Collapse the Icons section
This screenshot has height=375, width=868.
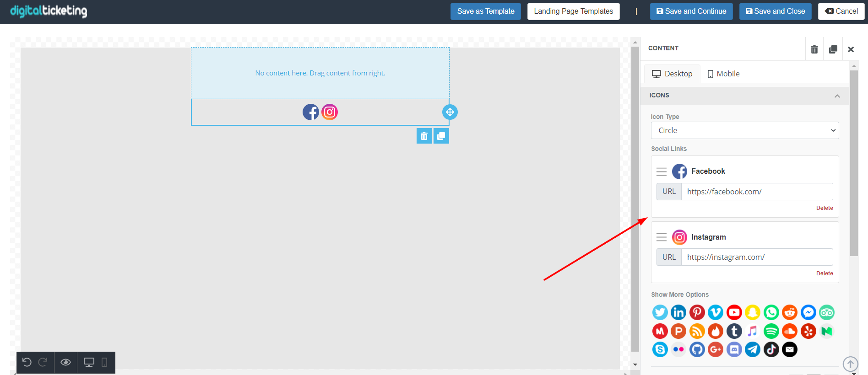(744, 96)
